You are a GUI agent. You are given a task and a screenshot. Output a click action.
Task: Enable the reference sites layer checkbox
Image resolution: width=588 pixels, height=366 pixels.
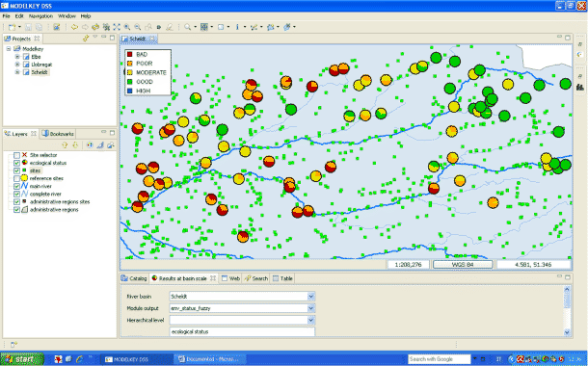16,178
